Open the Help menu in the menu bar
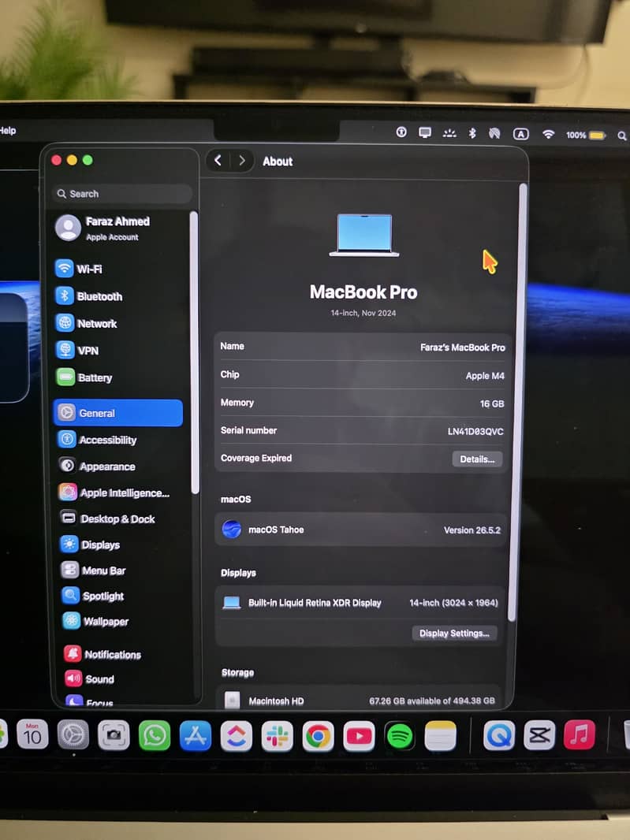This screenshot has height=840, width=630. pos(8,130)
